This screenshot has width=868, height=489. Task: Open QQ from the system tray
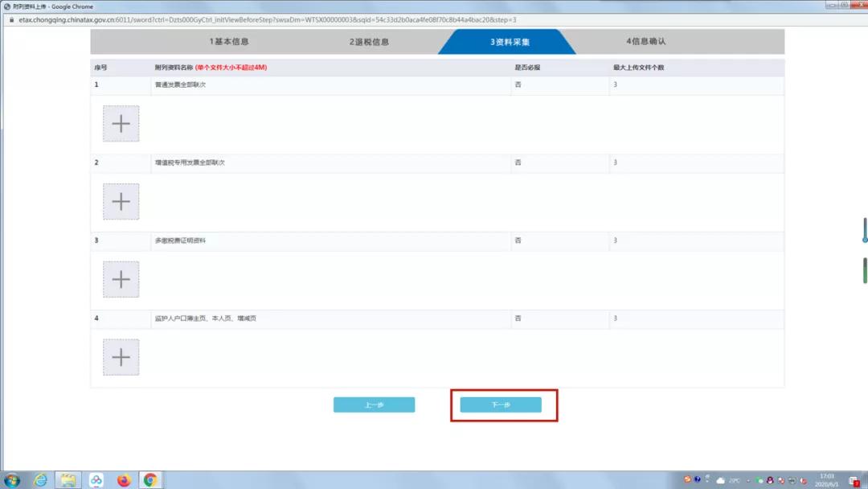tap(769, 479)
